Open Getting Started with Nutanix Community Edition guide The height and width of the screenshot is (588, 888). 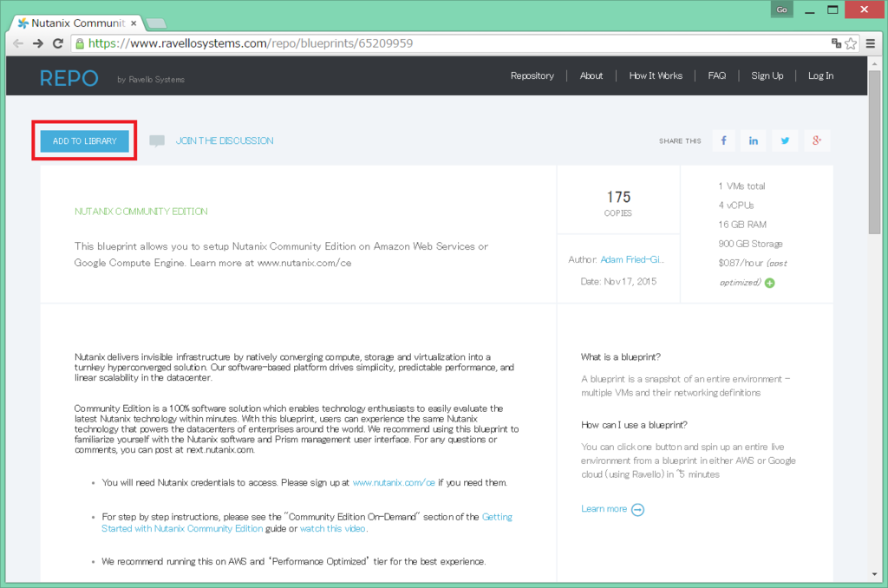(306, 523)
